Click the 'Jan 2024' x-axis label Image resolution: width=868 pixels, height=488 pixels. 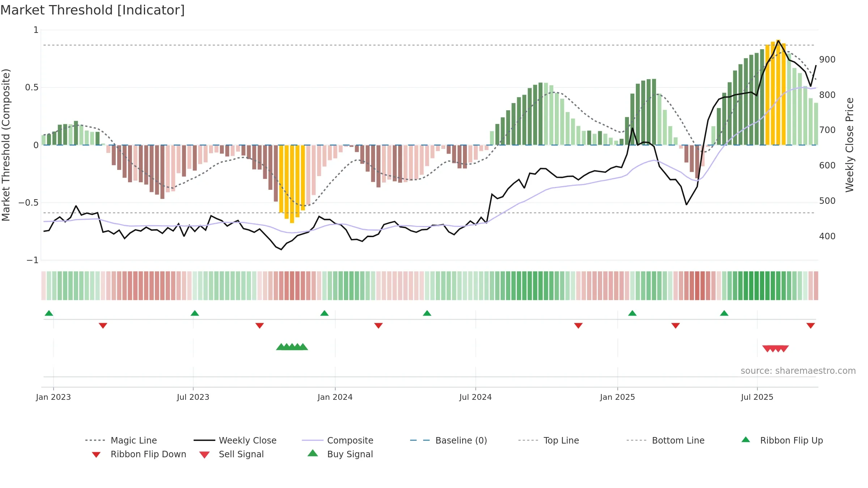click(x=335, y=397)
